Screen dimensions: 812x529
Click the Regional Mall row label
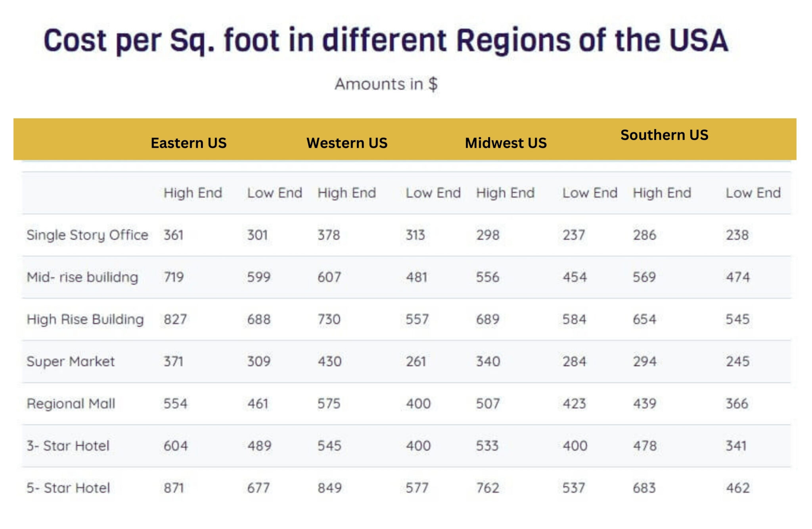click(x=71, y=404)
